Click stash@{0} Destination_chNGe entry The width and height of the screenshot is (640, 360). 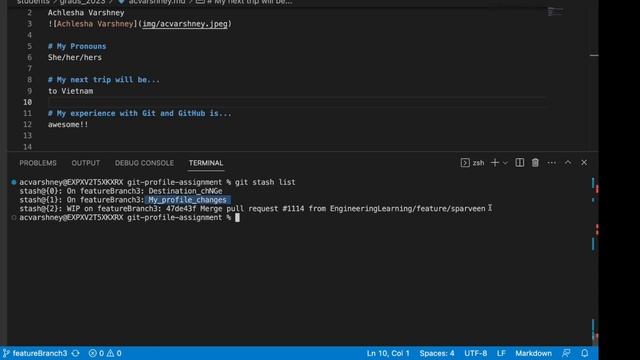[x=121, y=191]
